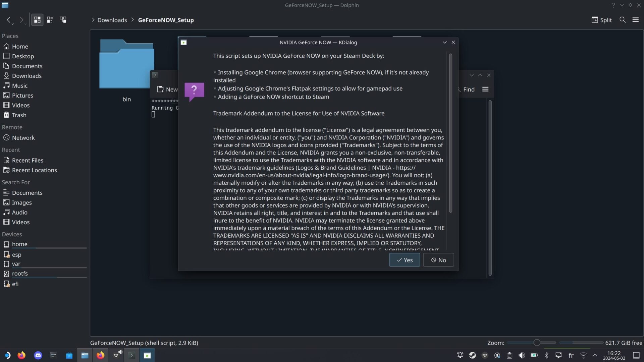644x362 pixels.
Task: Click Downloads breadcrumb in path bar
Action: click(x=112, y=20)
